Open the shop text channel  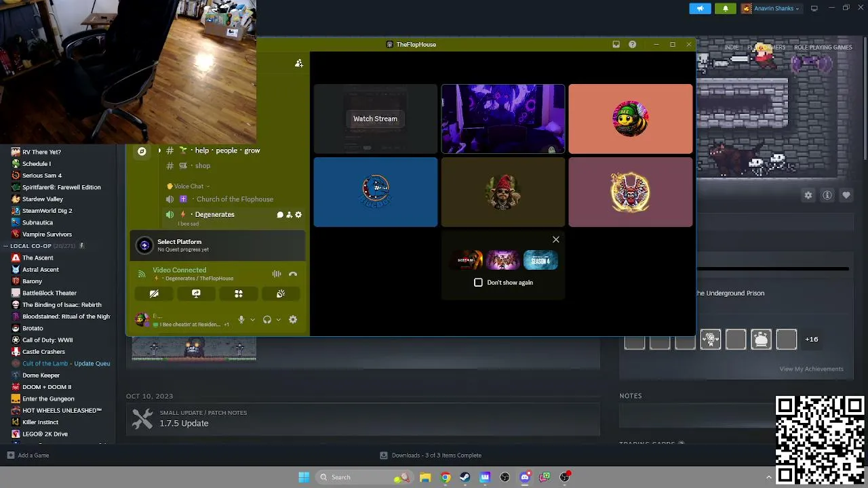click(203, 165)
